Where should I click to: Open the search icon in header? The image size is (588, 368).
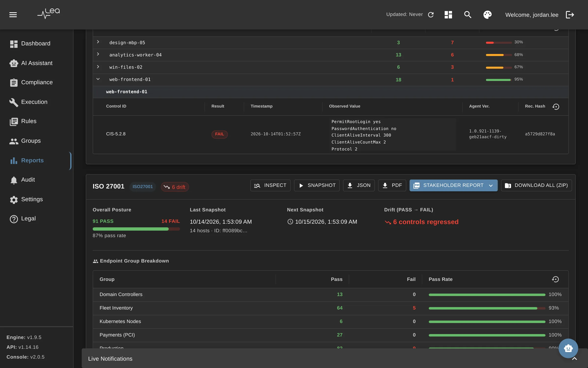468,15
